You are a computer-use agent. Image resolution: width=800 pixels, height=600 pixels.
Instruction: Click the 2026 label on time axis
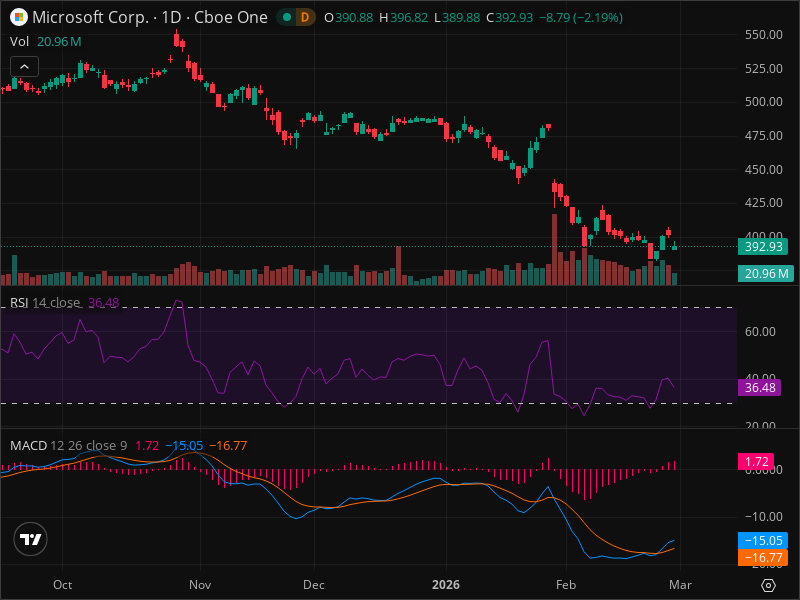[x=446, y=585]
